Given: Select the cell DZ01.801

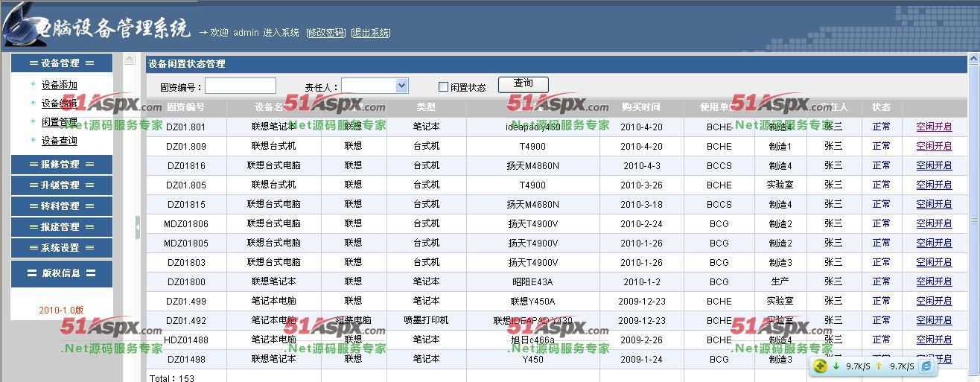Looking at the screenshot, I should click(186, 127).
